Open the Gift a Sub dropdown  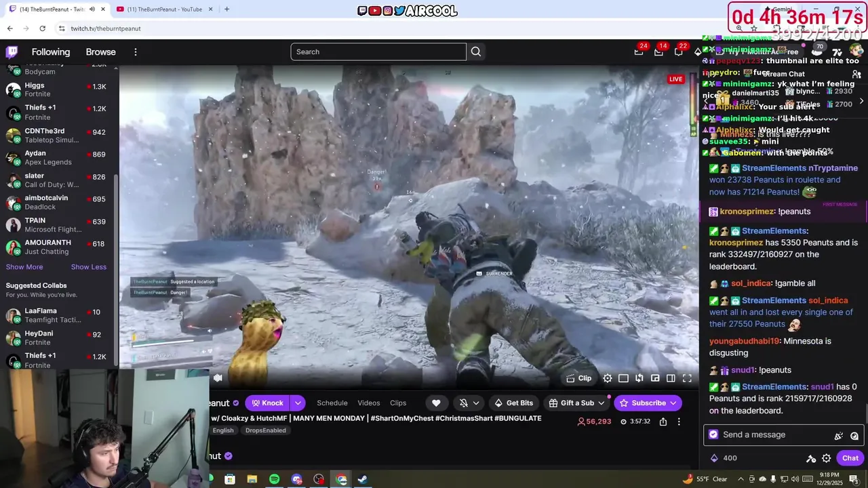[576, 403]
